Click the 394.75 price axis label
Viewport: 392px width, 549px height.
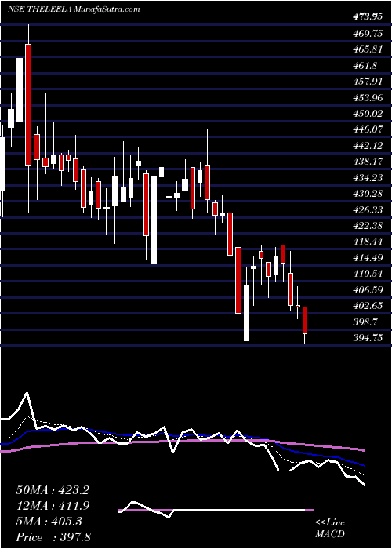[367, 338]
